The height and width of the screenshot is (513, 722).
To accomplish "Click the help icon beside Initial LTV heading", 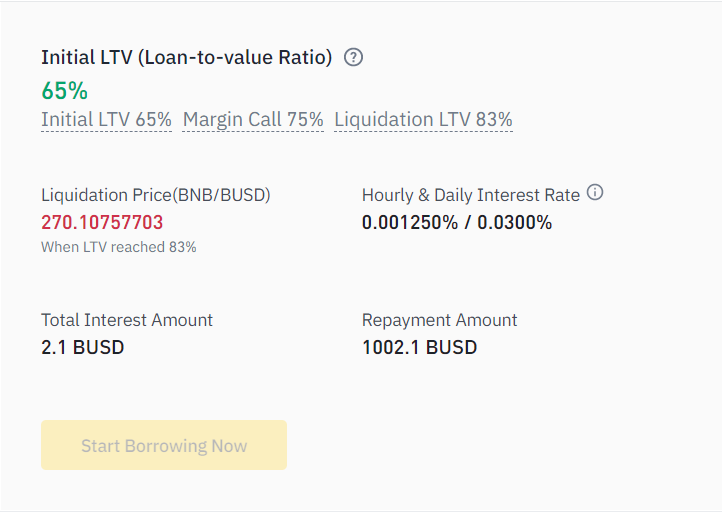I will (x=353, y=57).
